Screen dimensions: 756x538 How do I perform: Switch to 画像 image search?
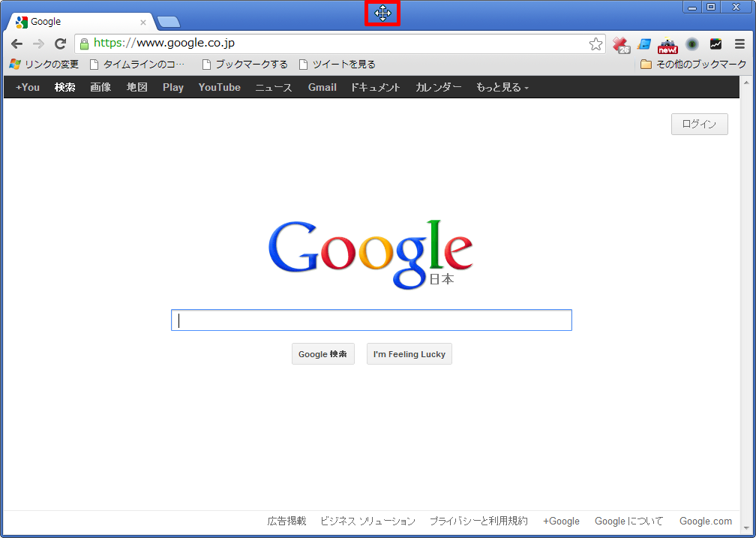[x=100, y=87]
